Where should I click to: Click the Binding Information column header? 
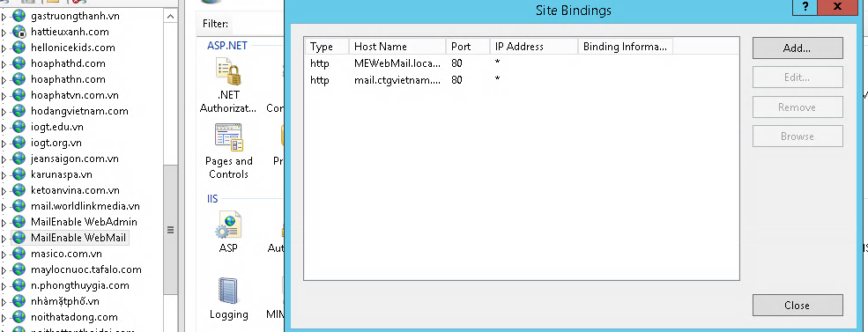point(626,47)
